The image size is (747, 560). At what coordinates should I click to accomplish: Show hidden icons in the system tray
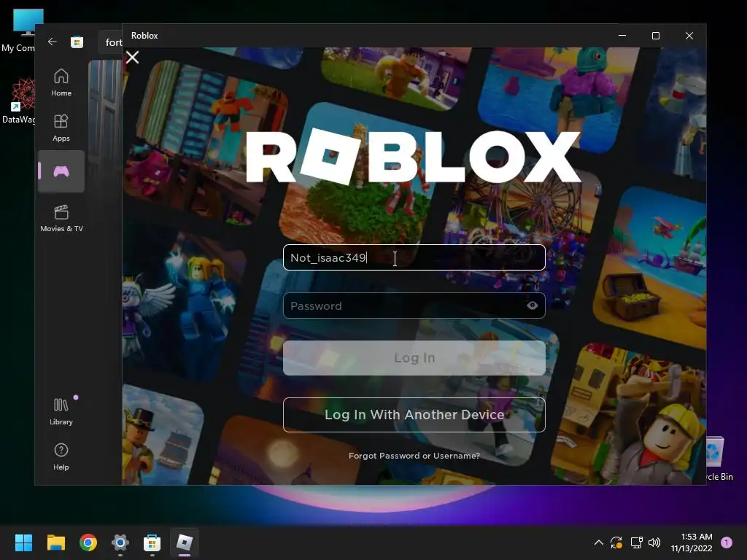tap(599, 542)
